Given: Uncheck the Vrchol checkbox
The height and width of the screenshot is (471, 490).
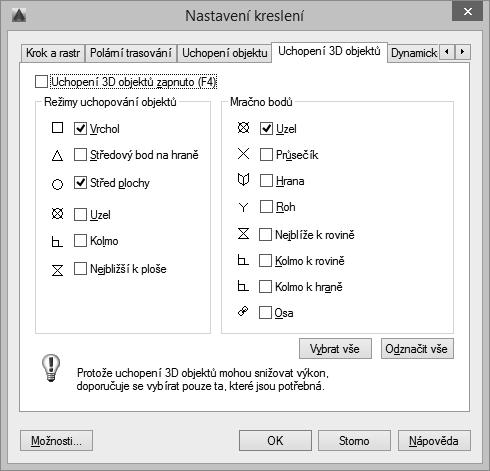Looking at the screenshot, I should coord(80,128).
